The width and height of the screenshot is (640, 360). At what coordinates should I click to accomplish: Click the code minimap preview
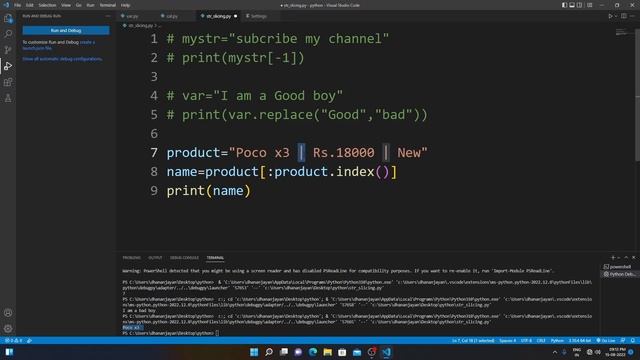point(624,33)
